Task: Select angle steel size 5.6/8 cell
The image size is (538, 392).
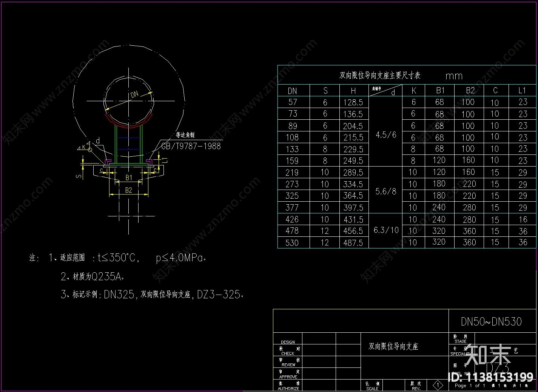Action: [386, 191]
